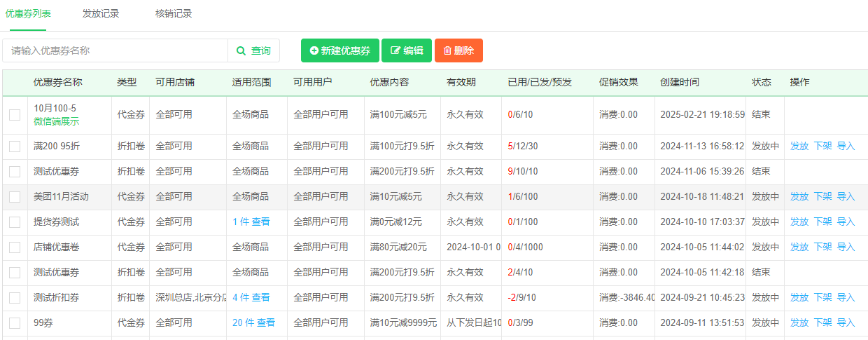Click 发放 for 满200 95折 coupon
The height and width of the screenshot is (340, 868).
click(x=799, y=147)
